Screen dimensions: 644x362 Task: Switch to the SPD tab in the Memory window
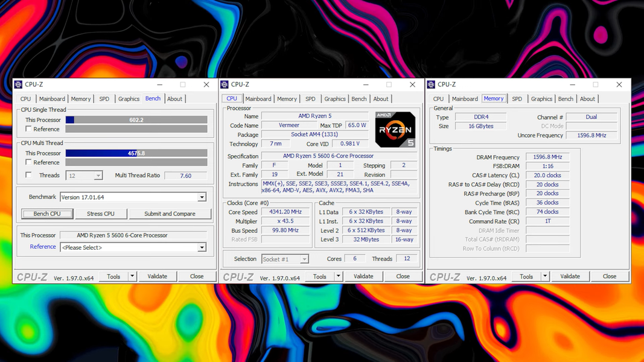pyautogui.click(x=517, y=99)
